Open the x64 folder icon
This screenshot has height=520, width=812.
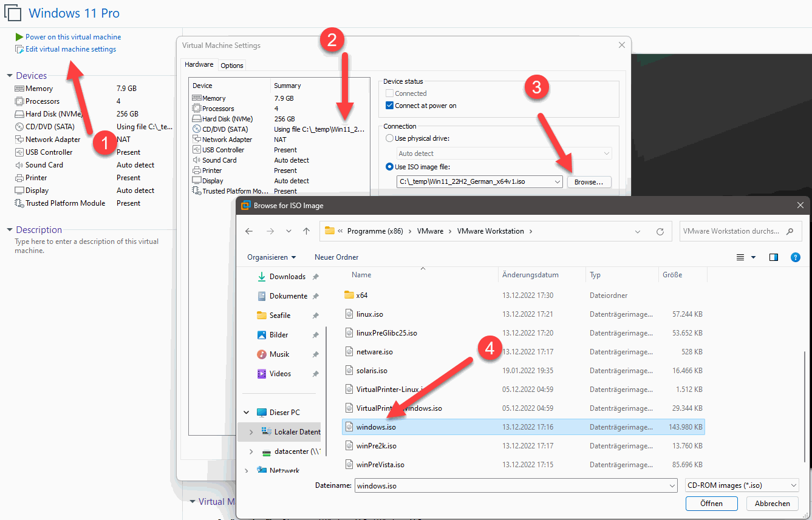349,295
